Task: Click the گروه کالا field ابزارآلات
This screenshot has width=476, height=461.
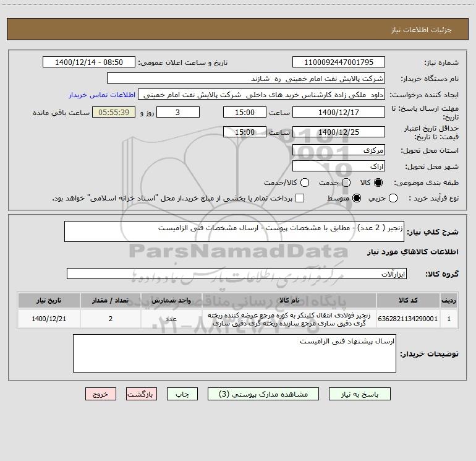Action: click(237, 274)
